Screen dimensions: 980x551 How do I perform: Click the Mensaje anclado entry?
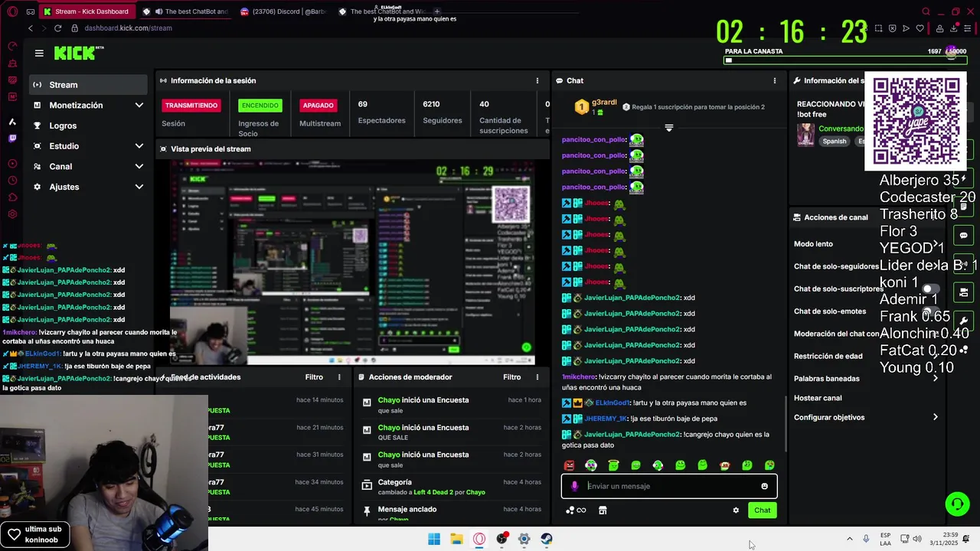pyautogui.click(x=407, y=509)
